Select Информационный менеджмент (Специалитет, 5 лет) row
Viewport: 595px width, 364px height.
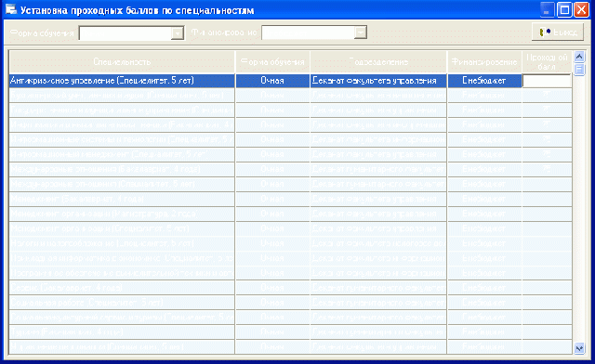(290, 155)
